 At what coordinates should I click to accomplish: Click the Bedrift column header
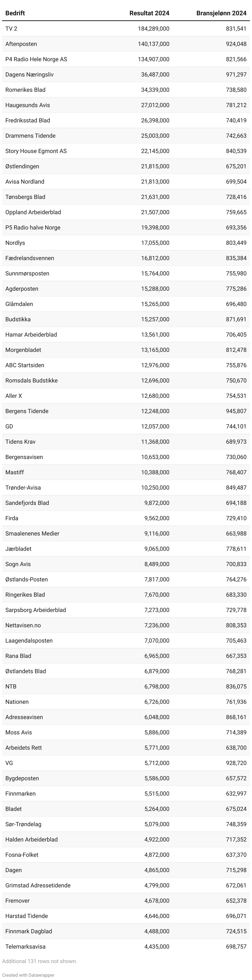pyautogui.click(x=15, y=13)
